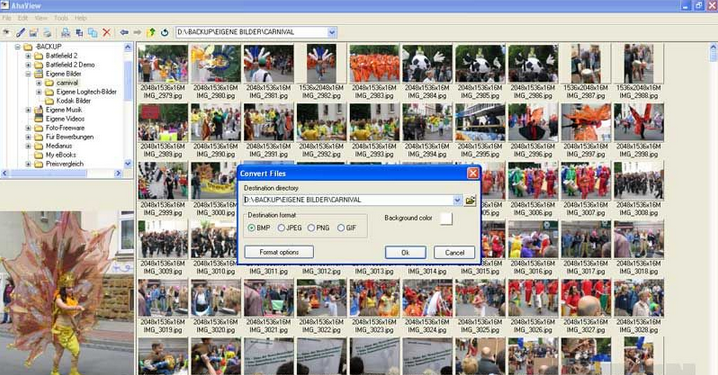Image resolution: width=718 pixels, height=375 pixels.
Task: Open the Destination directory dropdown
Action: [x=457, y=200]
